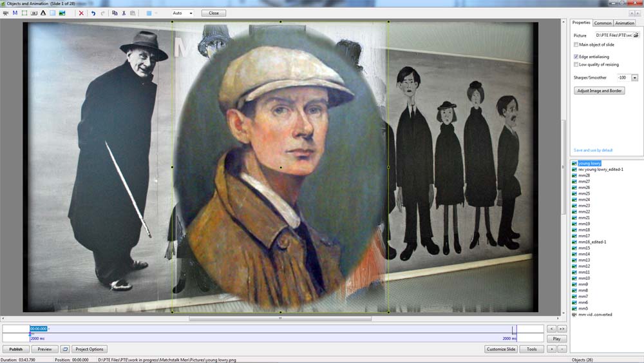Click the video icon of mm vid .converted
Screen dimensions: 644x363
574,315
